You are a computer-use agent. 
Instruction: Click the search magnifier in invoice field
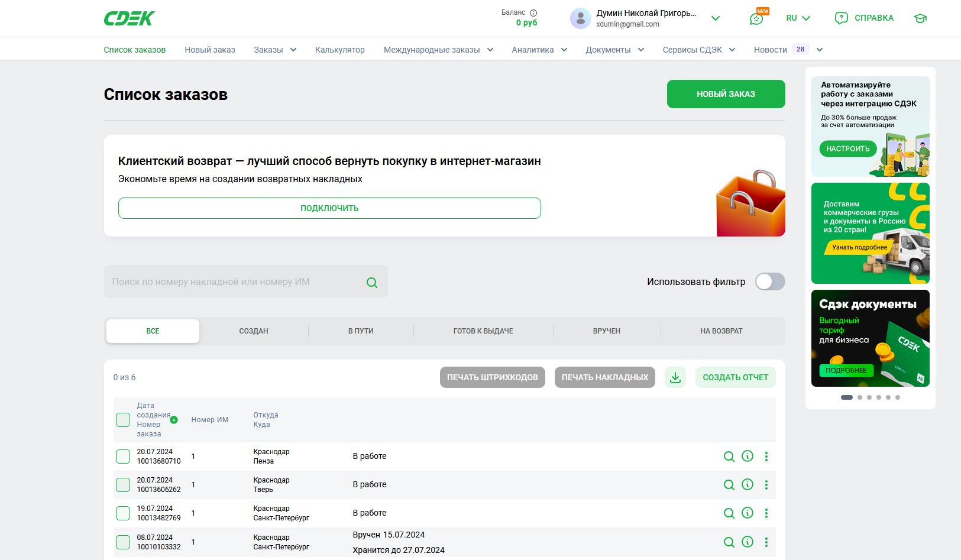pyautogui.click(x=372, y=283)
